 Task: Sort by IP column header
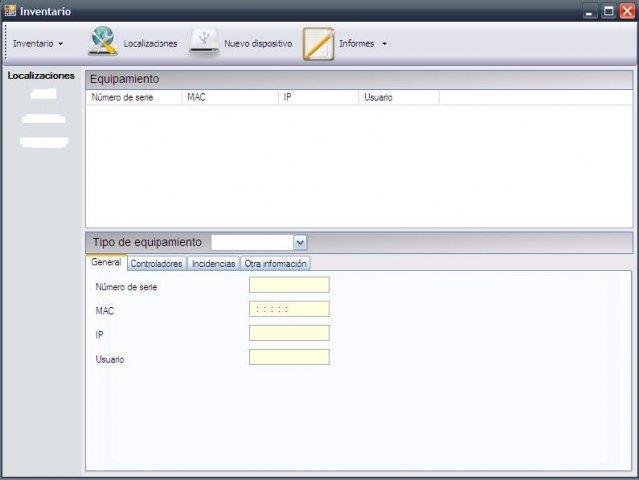(x=318, y=97)
